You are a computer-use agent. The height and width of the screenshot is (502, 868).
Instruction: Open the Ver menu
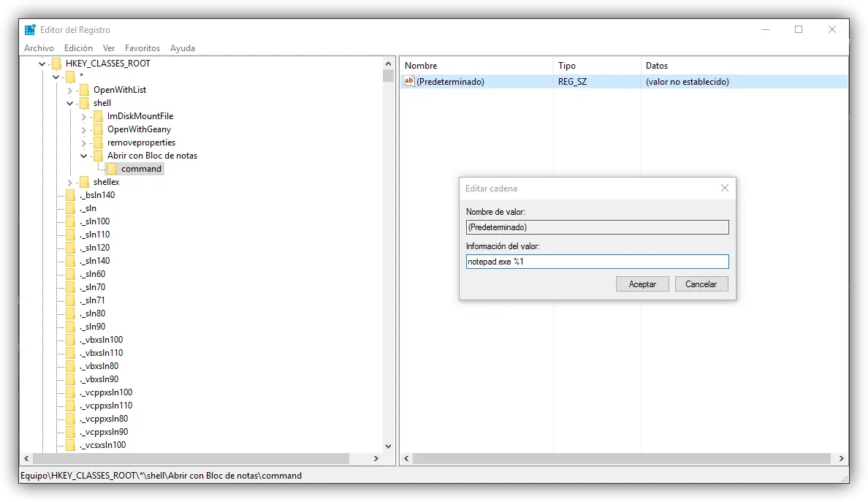[108, 48]
